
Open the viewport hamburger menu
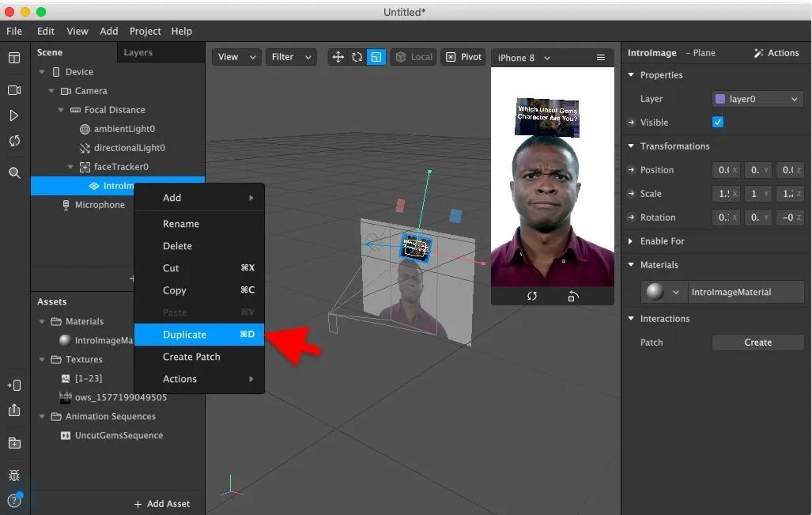pos(601,58)
